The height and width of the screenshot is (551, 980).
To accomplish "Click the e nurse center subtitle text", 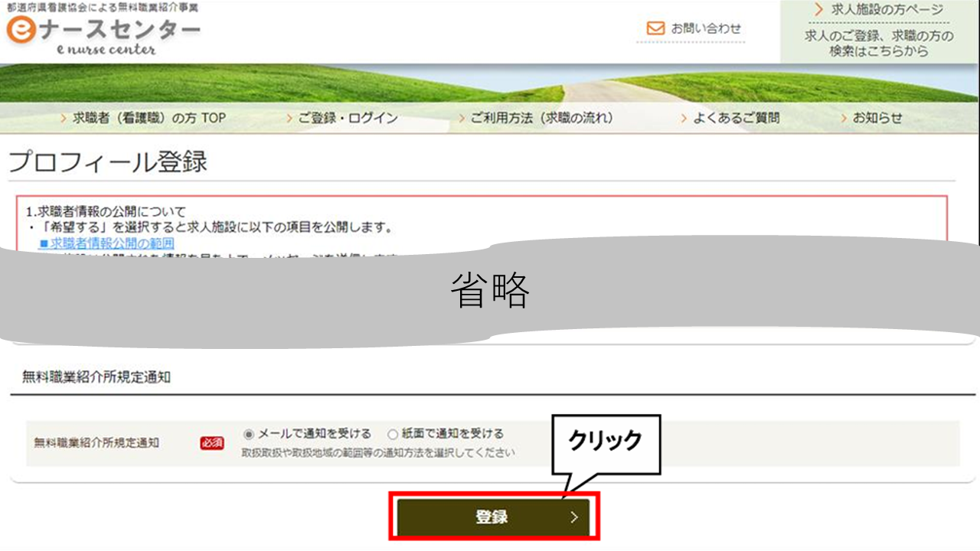I will (x=106, y=50).
